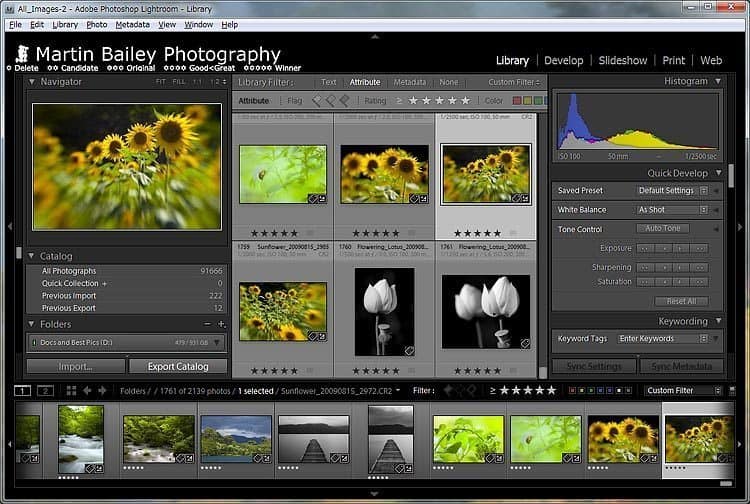Open the White Balance As Shot dropdown
The width and height of the screenshot is (750, 504).
pyautogui.click(x=671, y=210)
